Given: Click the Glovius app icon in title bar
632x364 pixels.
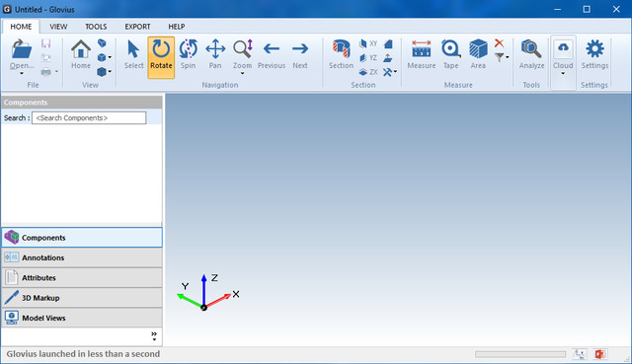Looking at the screenshot, I should click(x=7, y=9).
